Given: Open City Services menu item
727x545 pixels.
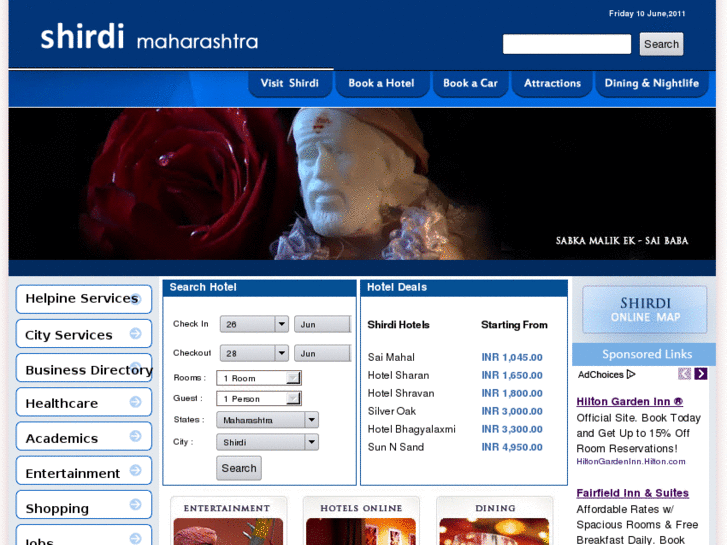Looking at the screenshot, I should 84,333.
